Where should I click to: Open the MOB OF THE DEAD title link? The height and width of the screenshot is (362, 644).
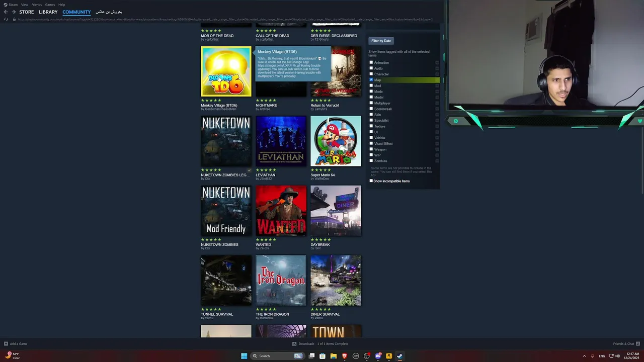click(x=217, y=36)
